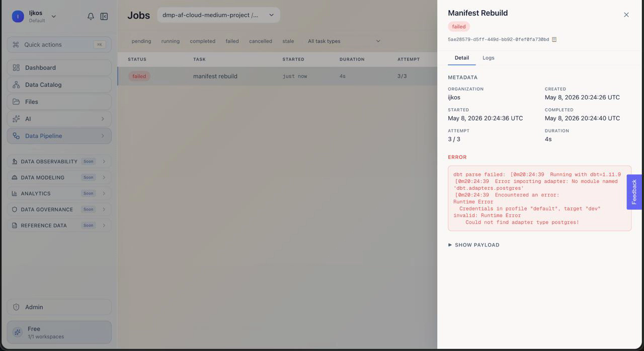Viewport: 644px width, 351px height.
Task: Close the Manifest Rebuild panel
Action: (x=626, y=15)
